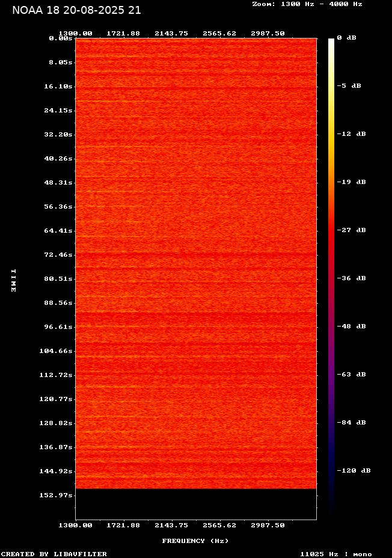Select the "8.05s" time label
392x558 pixels.
61,63
